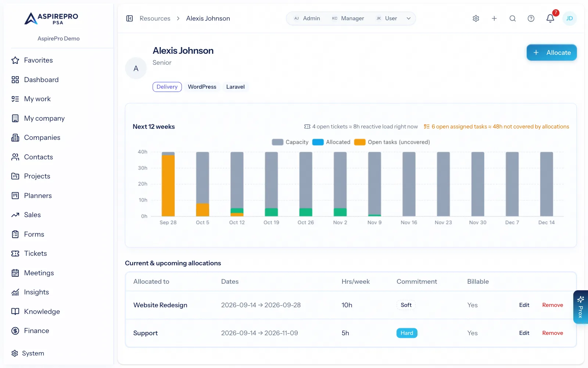
Task: Select the Companies icon in sidebar
Action: (15, 138)
